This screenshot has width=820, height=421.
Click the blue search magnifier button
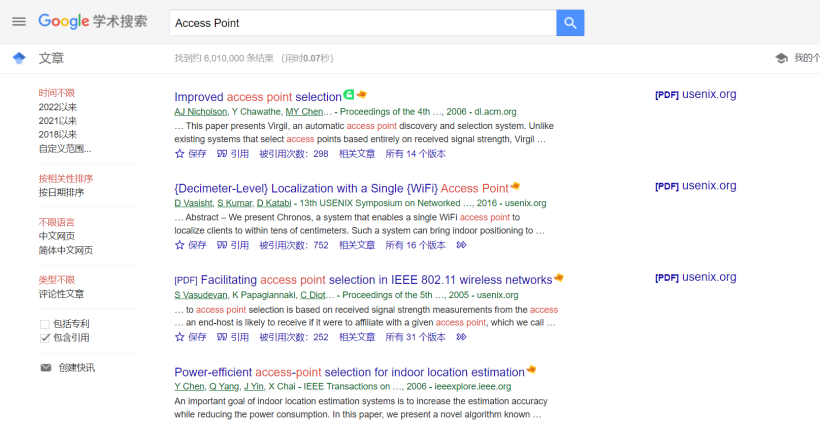[x=570, y=23]
